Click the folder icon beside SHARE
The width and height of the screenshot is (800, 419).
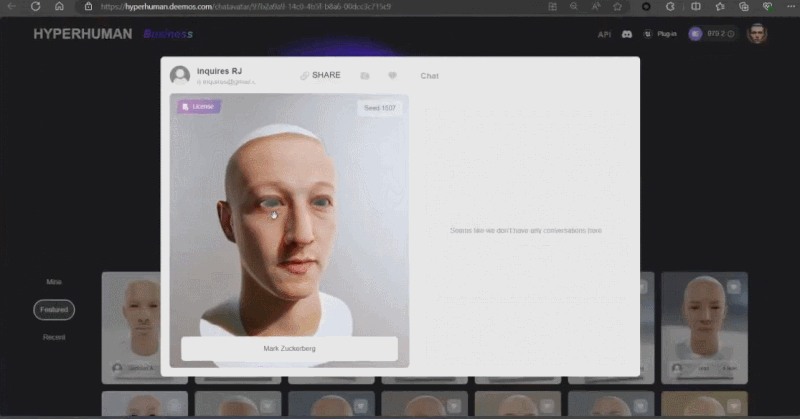[x=365, y=76]
